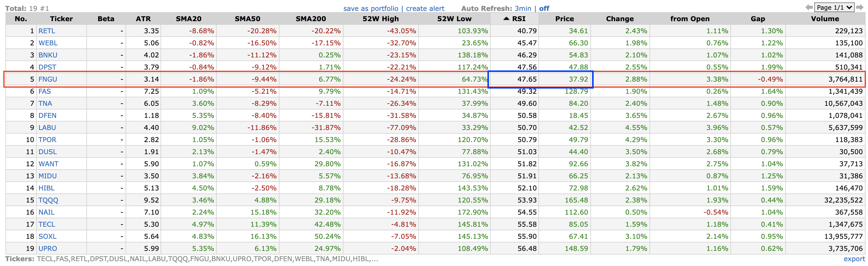Click TQQQ volume 32,235,522
This screenshot has height=266, width=868.
(x=843, y=200)
